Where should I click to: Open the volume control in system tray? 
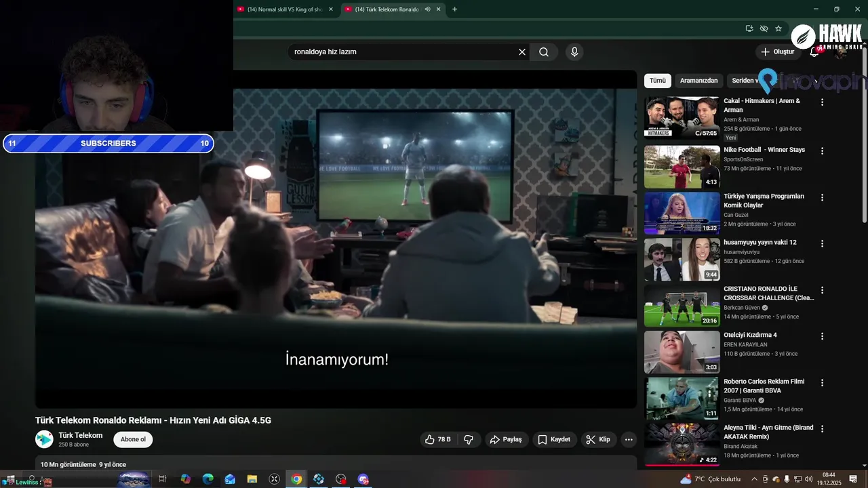coord(808,479)
